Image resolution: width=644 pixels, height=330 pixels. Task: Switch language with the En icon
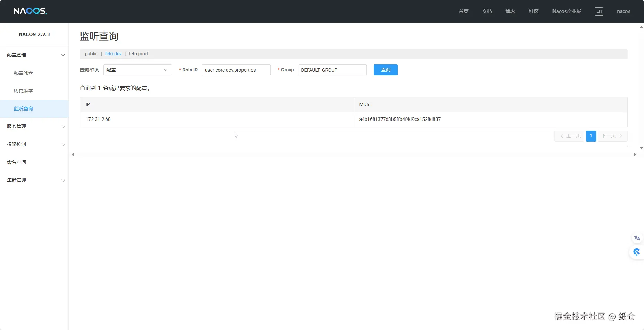599,11
